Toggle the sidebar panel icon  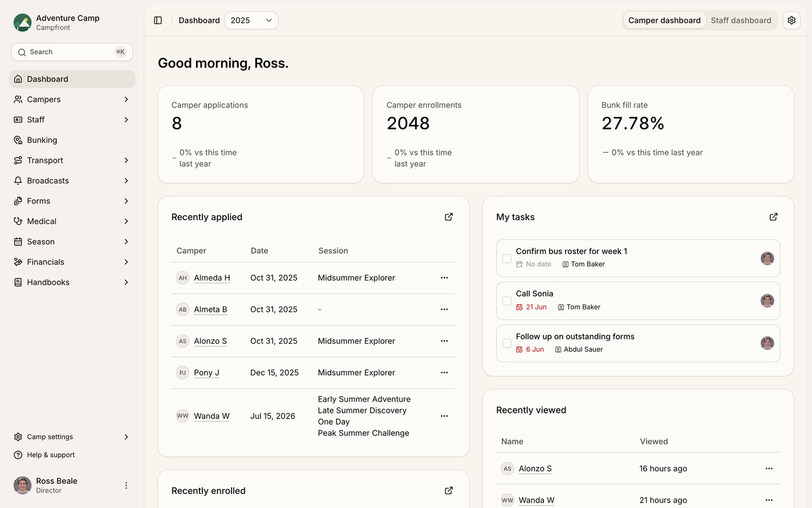[158, 20]
